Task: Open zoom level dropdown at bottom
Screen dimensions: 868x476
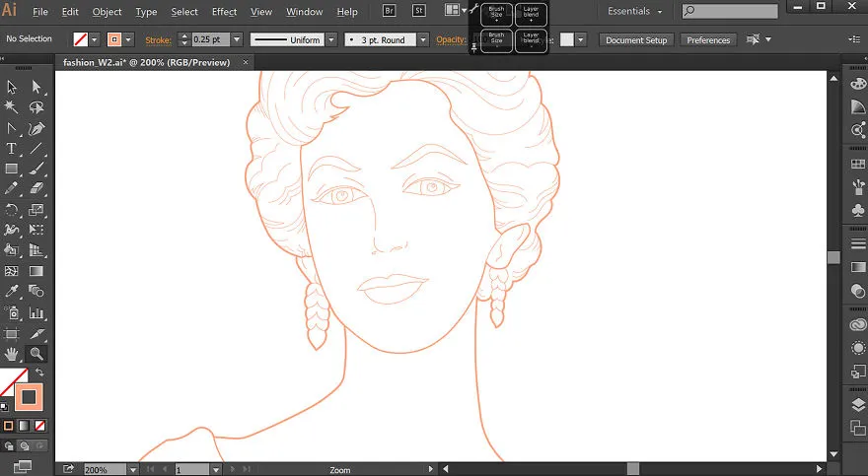Action: pyautogui.click(x=133, y=470)
